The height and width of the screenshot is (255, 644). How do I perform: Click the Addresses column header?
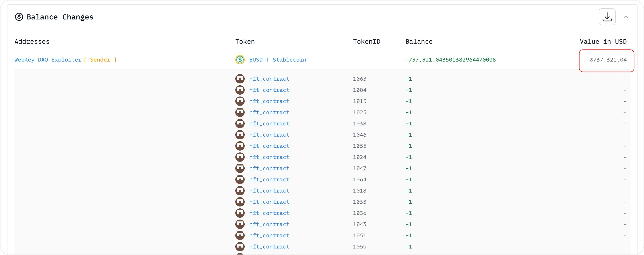click(x=32, y=41)
